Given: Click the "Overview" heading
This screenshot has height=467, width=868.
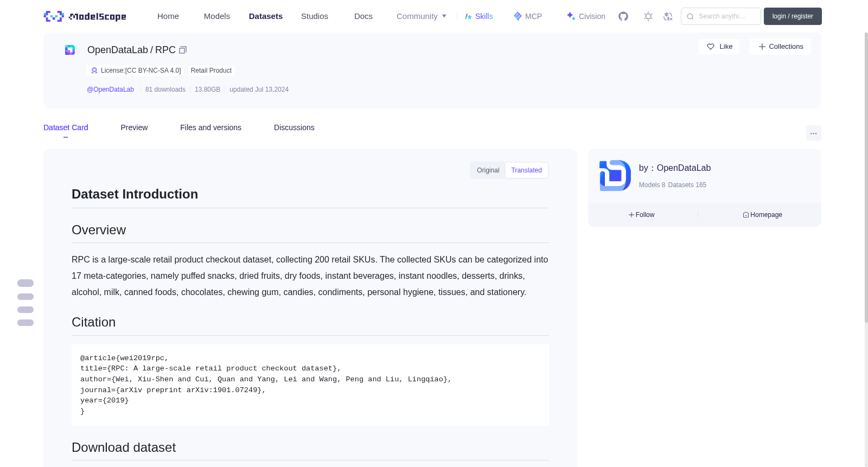Looking at the screenshot, I should (x=99, y=230).
